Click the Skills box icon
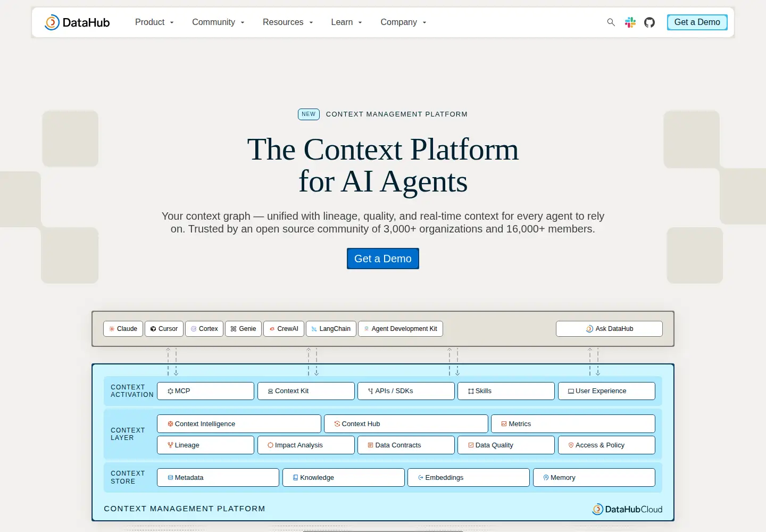 tap(471, 391)
